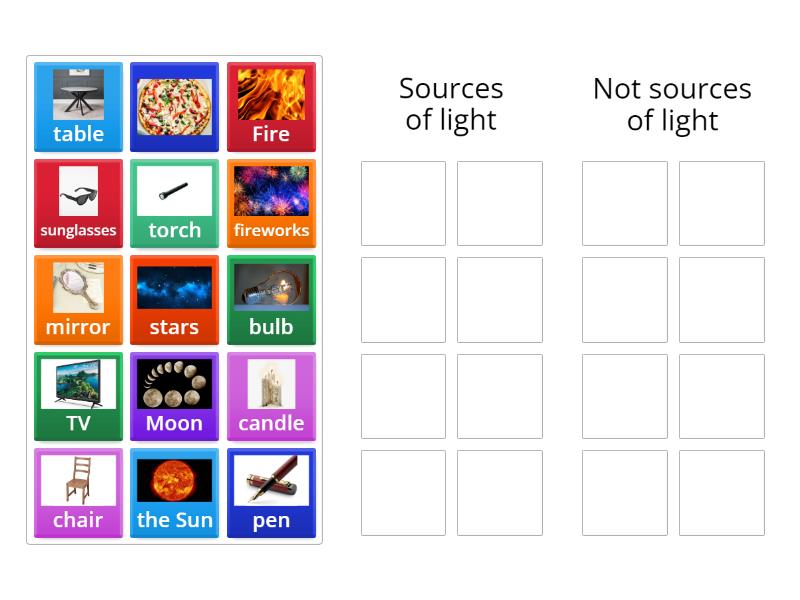Click the bulb card
This screenshot has width=800, height=600.
pos(271,300)
